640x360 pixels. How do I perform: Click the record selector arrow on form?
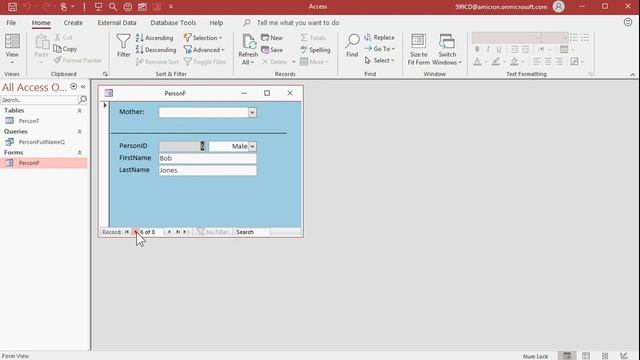[x=105, y=105]
